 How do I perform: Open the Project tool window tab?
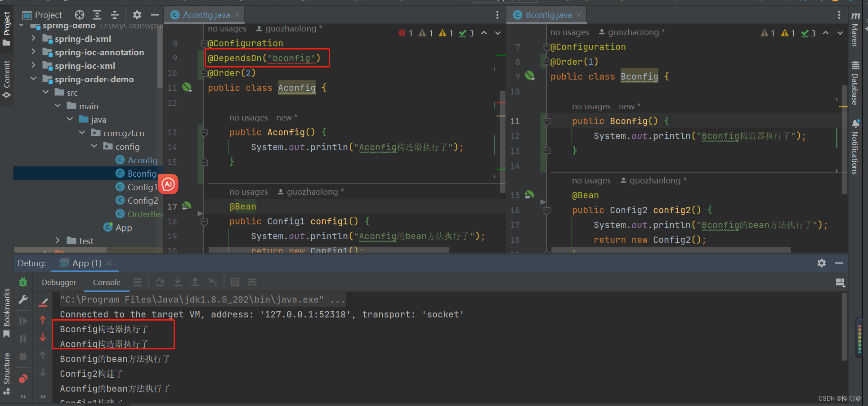(7, 28)
